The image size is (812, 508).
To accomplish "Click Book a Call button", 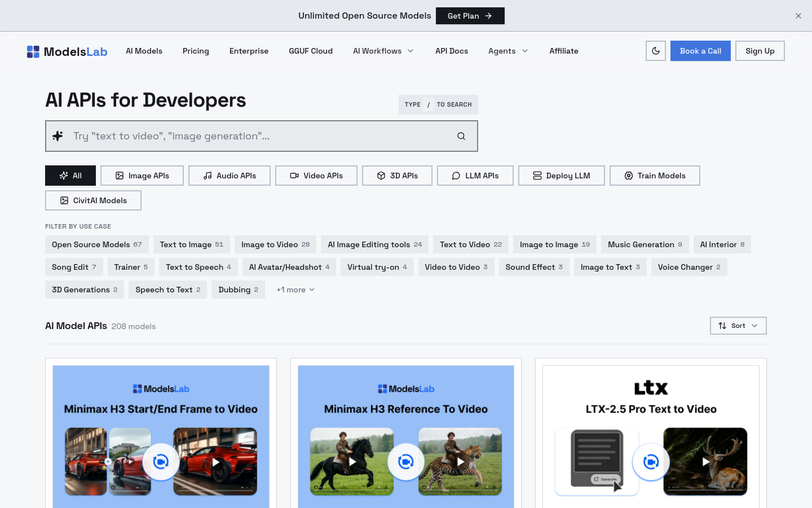I will coord(700,51).
